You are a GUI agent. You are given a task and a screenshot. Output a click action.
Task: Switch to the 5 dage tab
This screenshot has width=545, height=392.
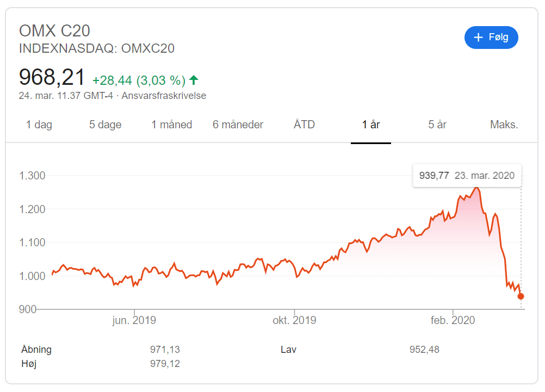click(x=106, y=125)
